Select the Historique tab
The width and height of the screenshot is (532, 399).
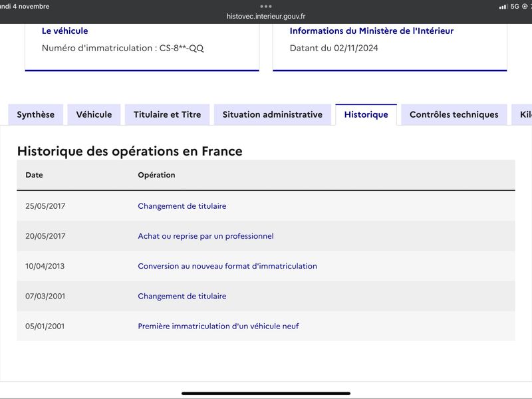[x=366, y=114]
